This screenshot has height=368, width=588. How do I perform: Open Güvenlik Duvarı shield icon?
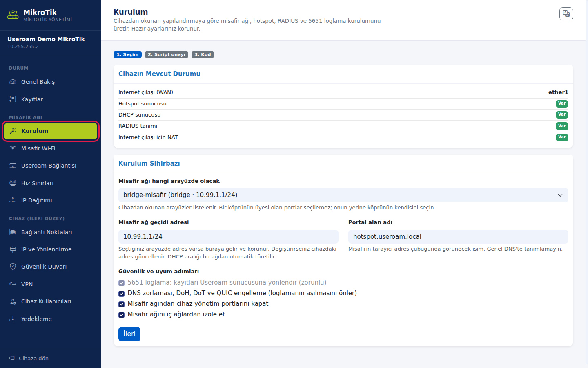tap(13, 267)
